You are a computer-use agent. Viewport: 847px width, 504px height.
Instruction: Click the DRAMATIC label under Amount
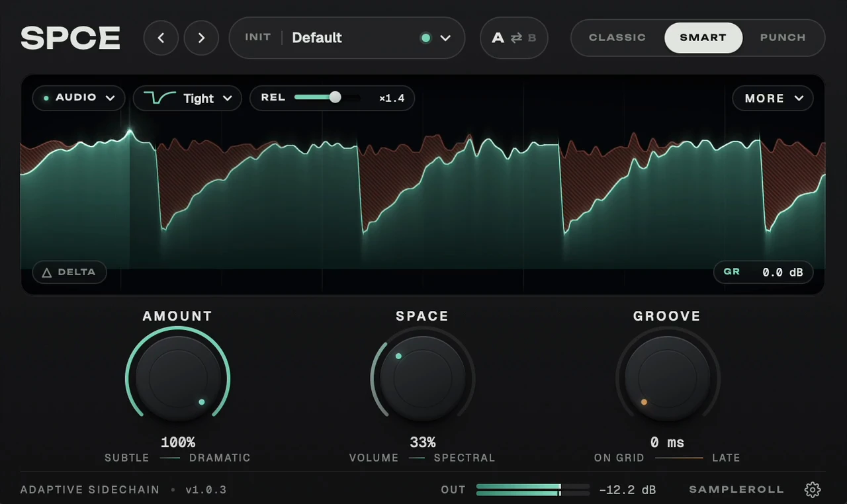pos(220,458)
